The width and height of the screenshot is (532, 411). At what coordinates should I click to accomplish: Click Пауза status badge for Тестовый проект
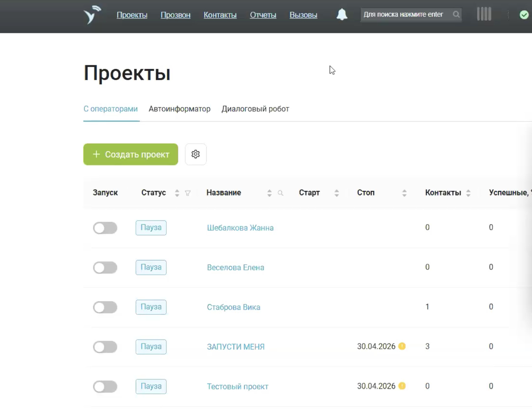(x=151, y=386)
